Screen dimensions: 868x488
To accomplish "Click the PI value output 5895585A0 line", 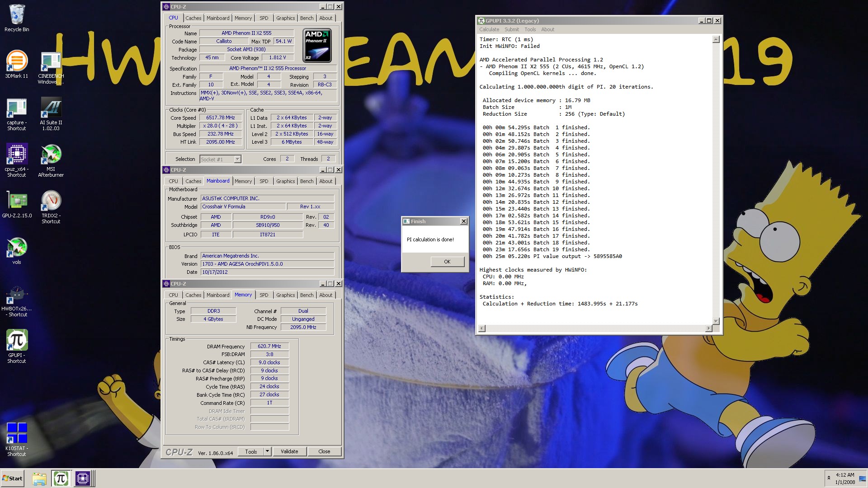I will (552, 256).
